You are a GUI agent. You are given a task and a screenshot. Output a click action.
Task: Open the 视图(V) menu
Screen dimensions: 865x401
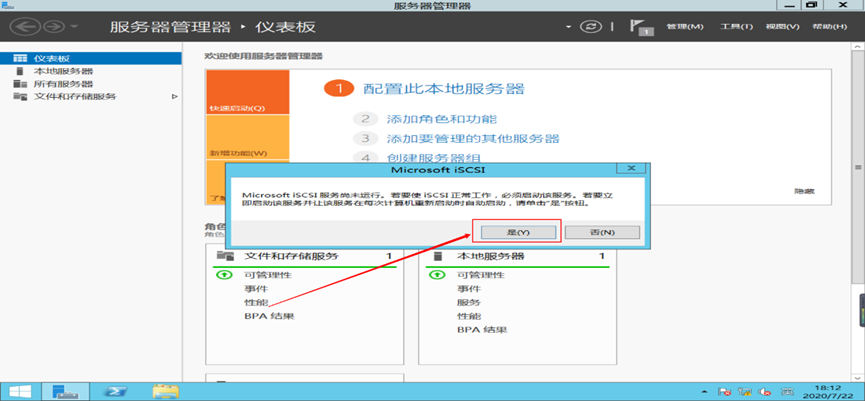pyautogui.click(x=782, y=27)
